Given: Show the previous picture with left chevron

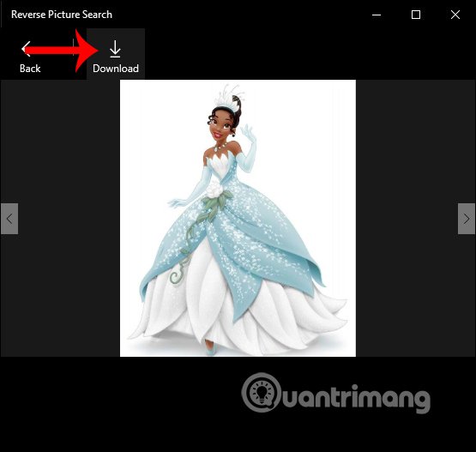Looking at the screenshot, I should pyautogui.click(x=9, y=219).
